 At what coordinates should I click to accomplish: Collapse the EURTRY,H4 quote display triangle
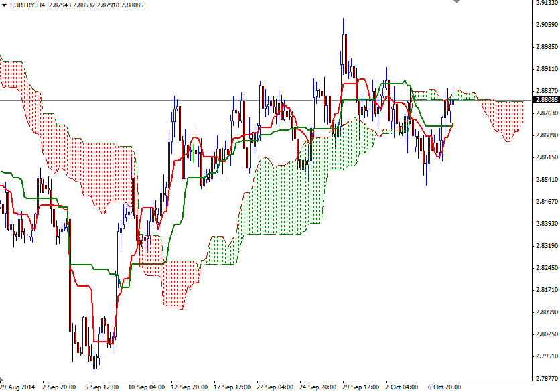(5, 5)
